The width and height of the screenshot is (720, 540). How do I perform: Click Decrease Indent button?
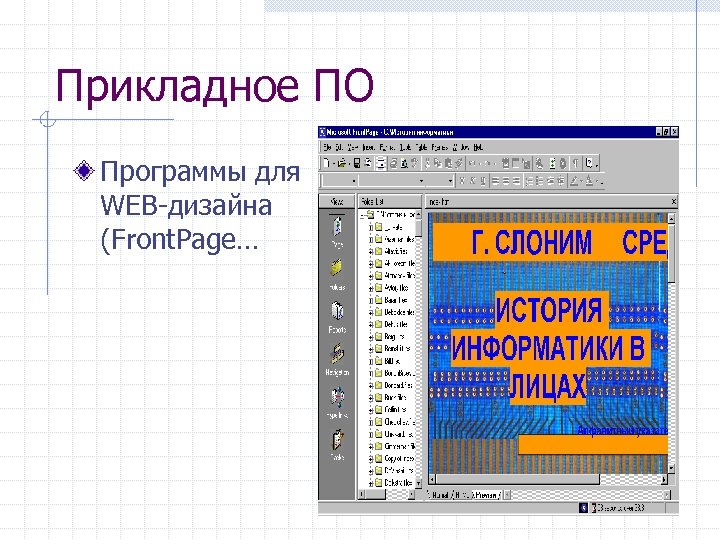click(x=550, y=181)
